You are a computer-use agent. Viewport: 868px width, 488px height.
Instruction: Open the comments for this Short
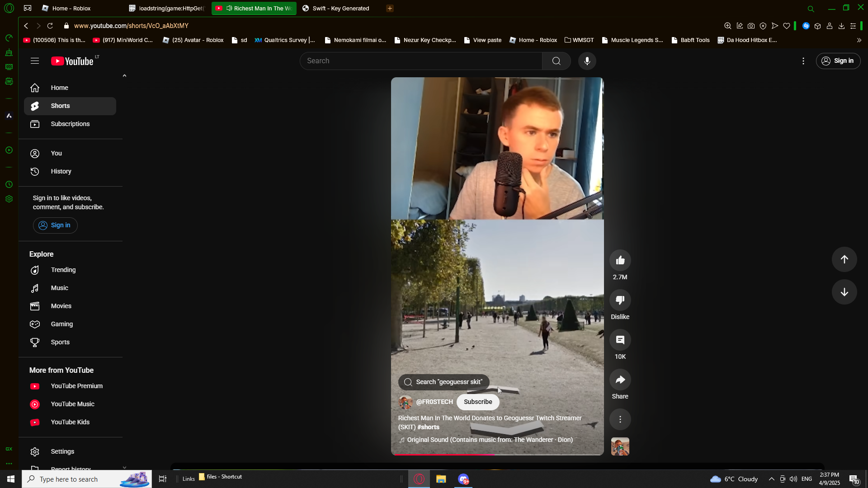click(620, 340)
